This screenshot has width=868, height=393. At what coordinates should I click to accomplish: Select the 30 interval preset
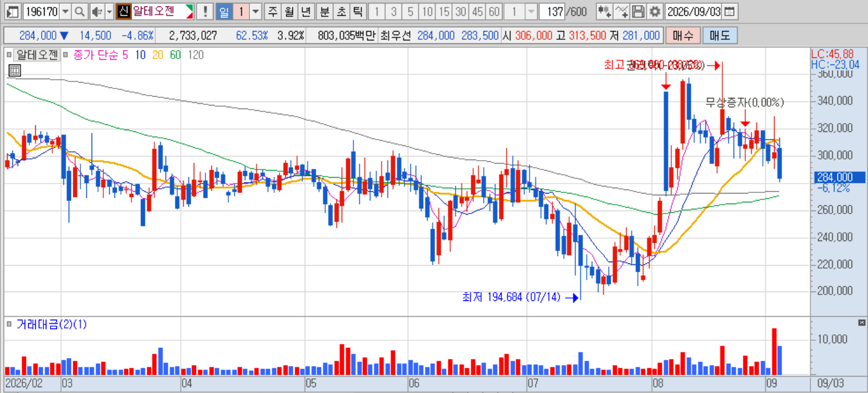(x=461, y=11)
